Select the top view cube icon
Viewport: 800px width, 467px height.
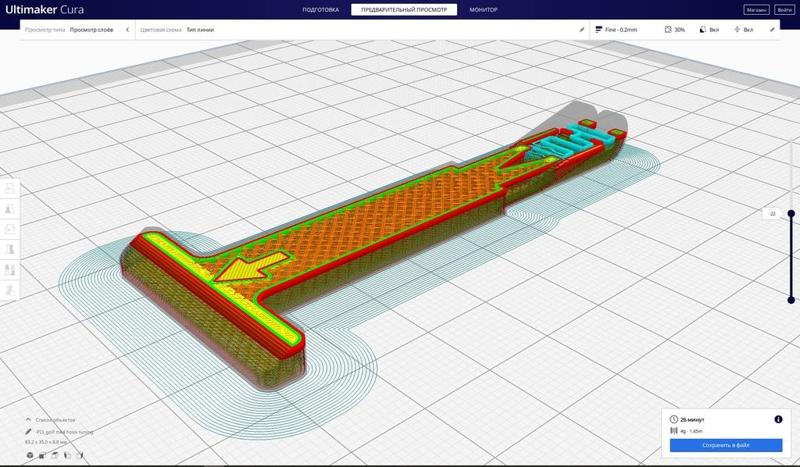point(55,455)
